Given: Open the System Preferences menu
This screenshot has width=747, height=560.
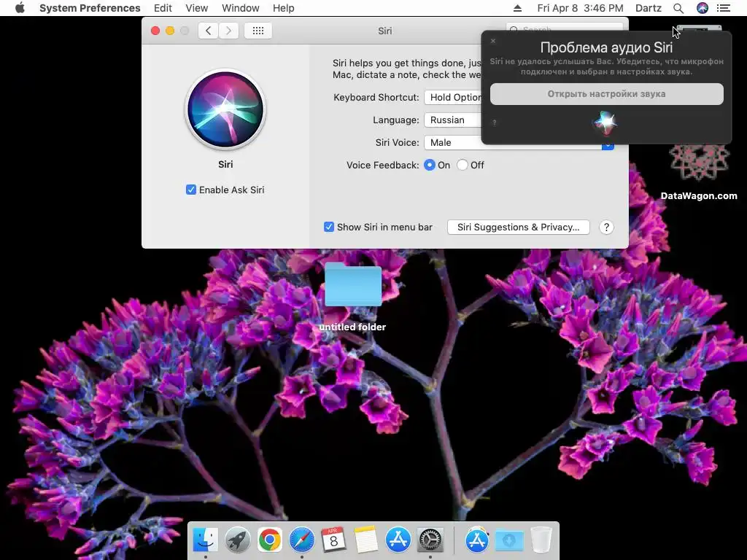Looking at the screenshot, I should [x=90, y=8].
